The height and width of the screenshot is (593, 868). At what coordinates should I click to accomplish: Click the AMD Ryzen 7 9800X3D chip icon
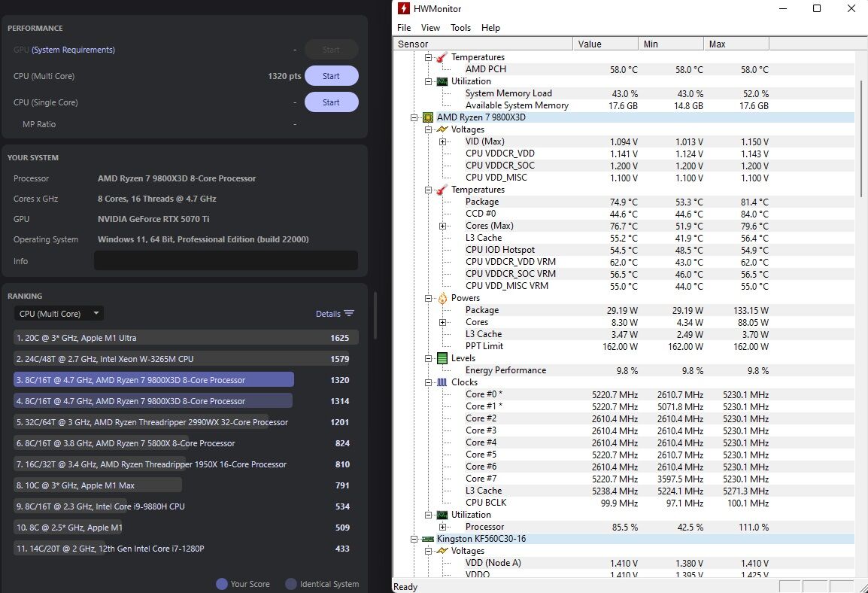pyautogui.click(x=428, y=117)
